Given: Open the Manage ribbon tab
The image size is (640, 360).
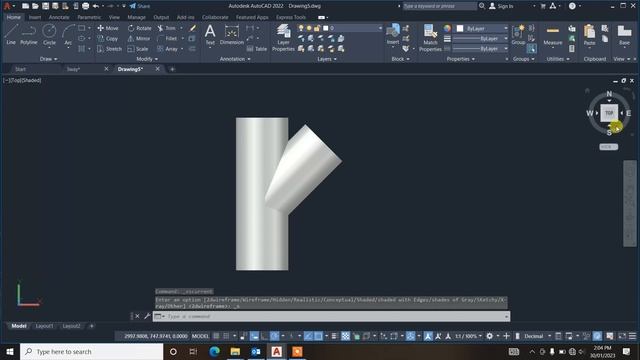Looking at the screenshot, I should (x=136, y=17).
